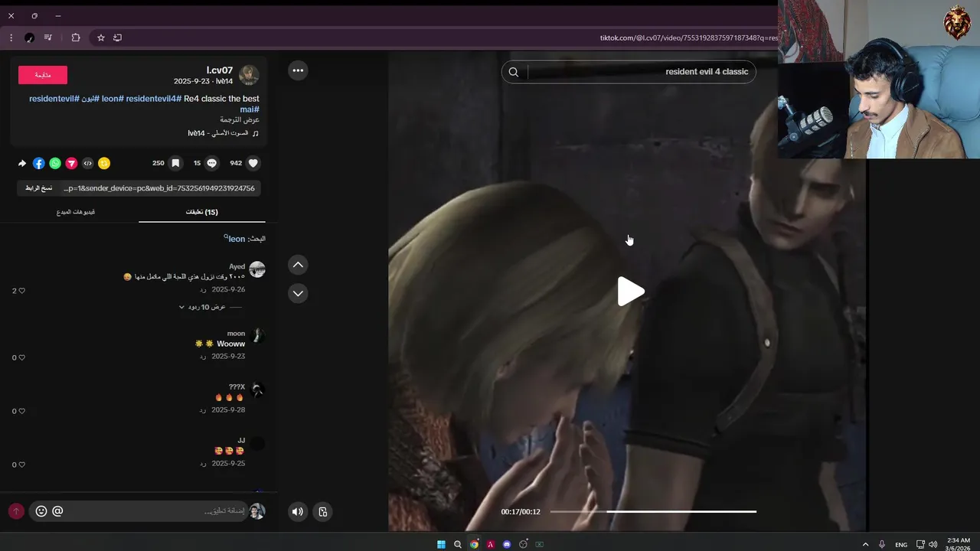
Task: Switch to the creator videos tab
Action: tap(76, 212)
